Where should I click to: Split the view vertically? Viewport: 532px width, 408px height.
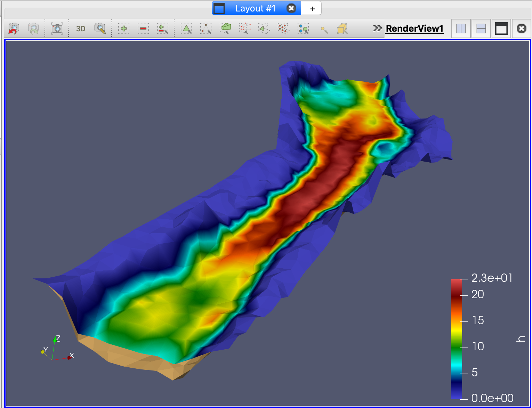[481, 28]
